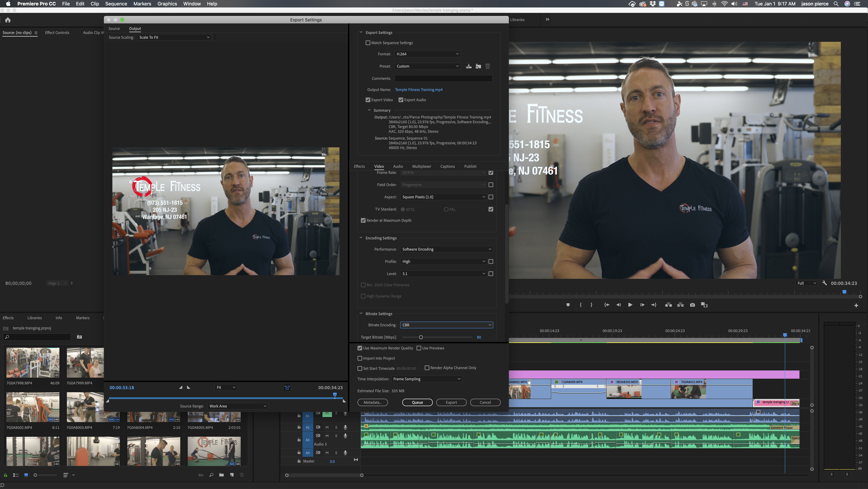This screenshot has width=868, height=489.
Task: Open the Format H.264 dropdown
Action: 427,54
